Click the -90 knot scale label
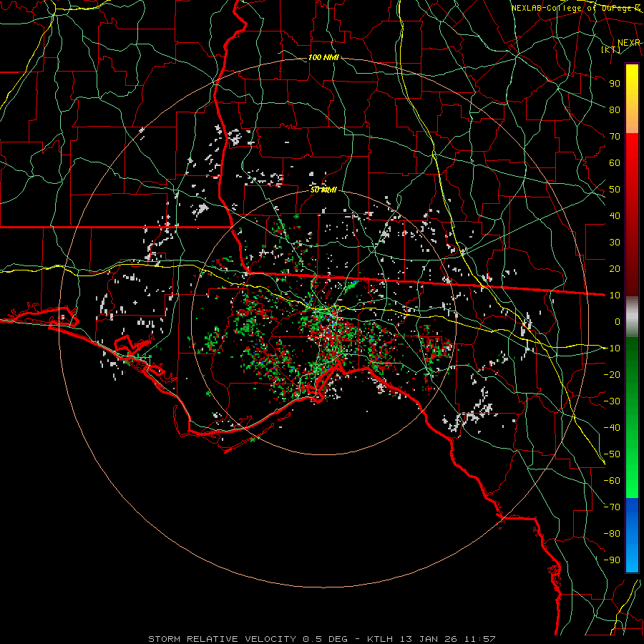The height and width of the screenshot is (644, 644). (x=612, y=560)
